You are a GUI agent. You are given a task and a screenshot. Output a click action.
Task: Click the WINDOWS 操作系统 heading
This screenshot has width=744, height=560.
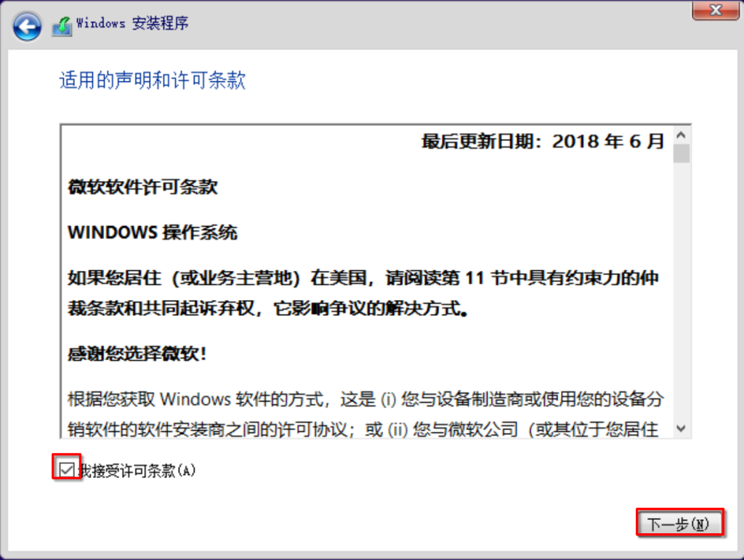click(153, 232)
